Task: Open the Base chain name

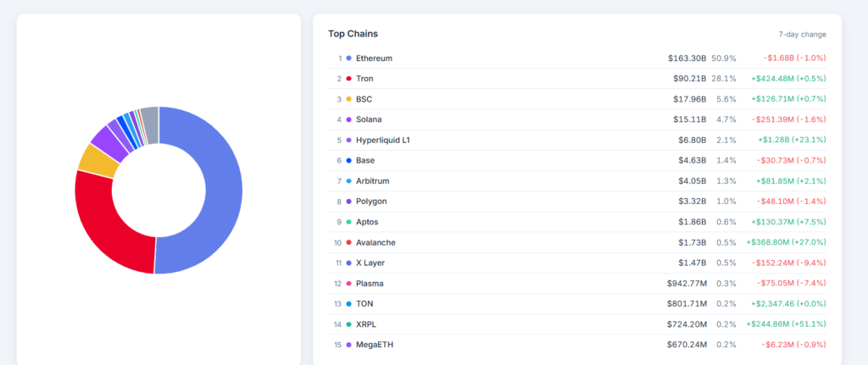Action: point(365,160)
